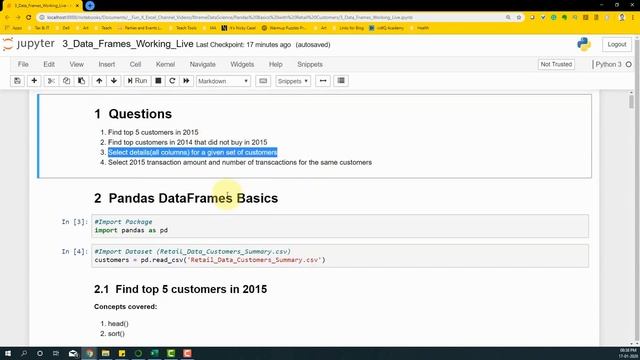Click the pd.read_csv code cell
The width and height of the screenshot is (640, 360).
pos(340,256)
